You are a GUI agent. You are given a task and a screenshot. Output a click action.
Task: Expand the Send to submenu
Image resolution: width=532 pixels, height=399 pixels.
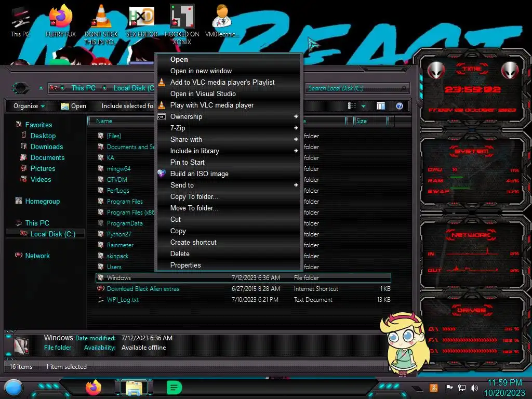[x=229, y=185]
